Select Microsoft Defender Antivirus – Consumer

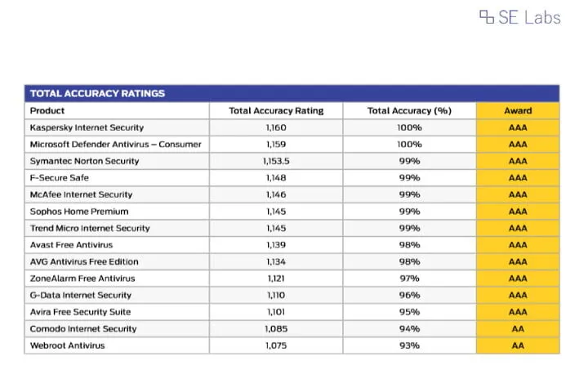(x=115, y=145)
